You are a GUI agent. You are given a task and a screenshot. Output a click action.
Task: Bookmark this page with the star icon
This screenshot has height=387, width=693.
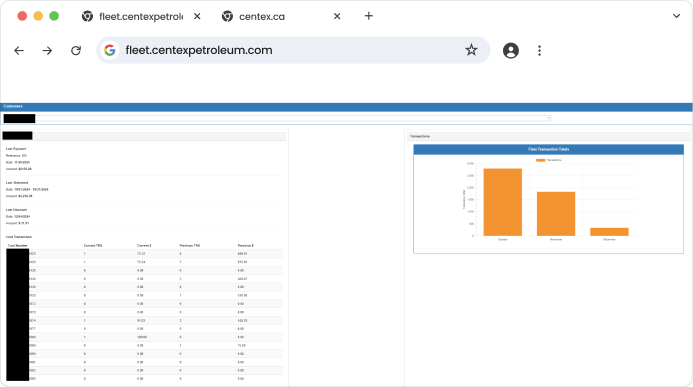coord(471,50)
